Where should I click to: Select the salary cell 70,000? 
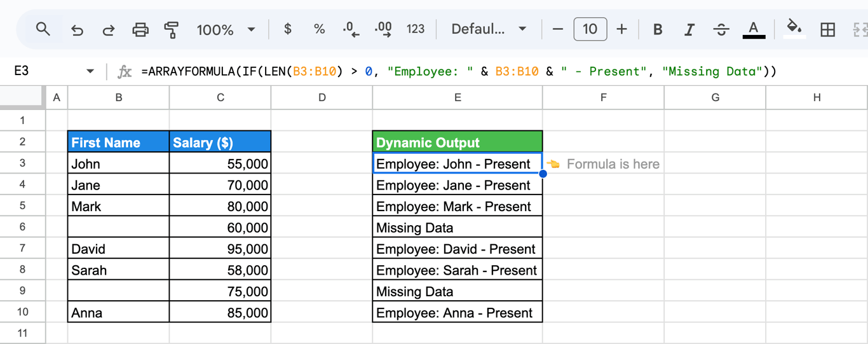click(220, 184)
